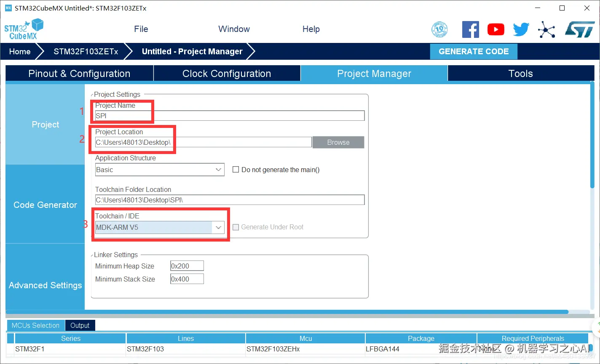Click the ST company logo
600x364 pixels.
(x=579, y=29)
